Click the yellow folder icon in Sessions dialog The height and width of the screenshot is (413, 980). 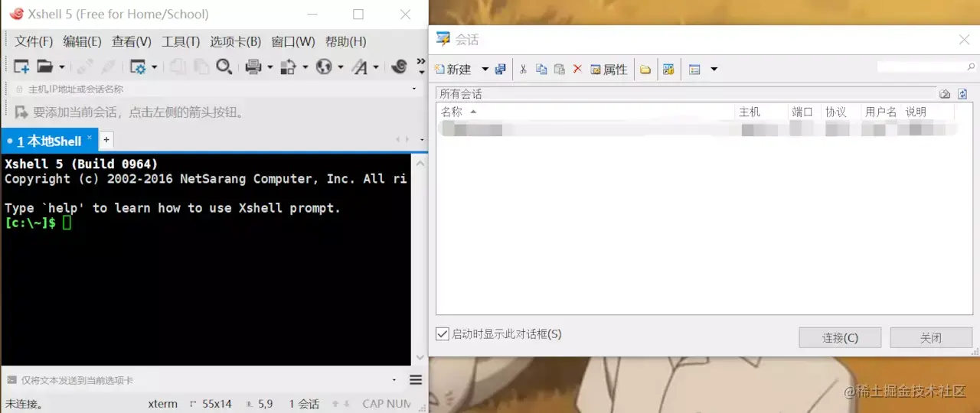click(645, 70)
